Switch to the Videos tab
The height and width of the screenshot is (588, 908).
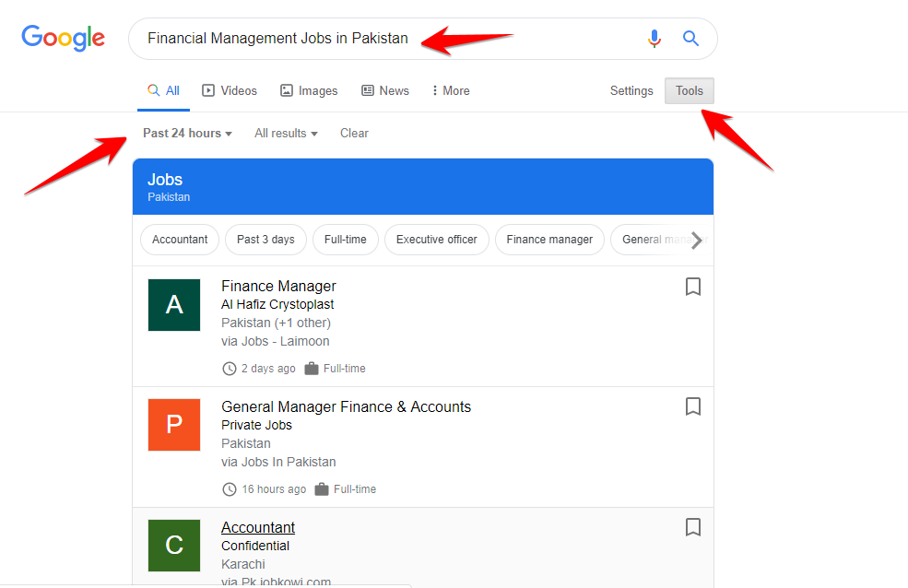point(230,91)
